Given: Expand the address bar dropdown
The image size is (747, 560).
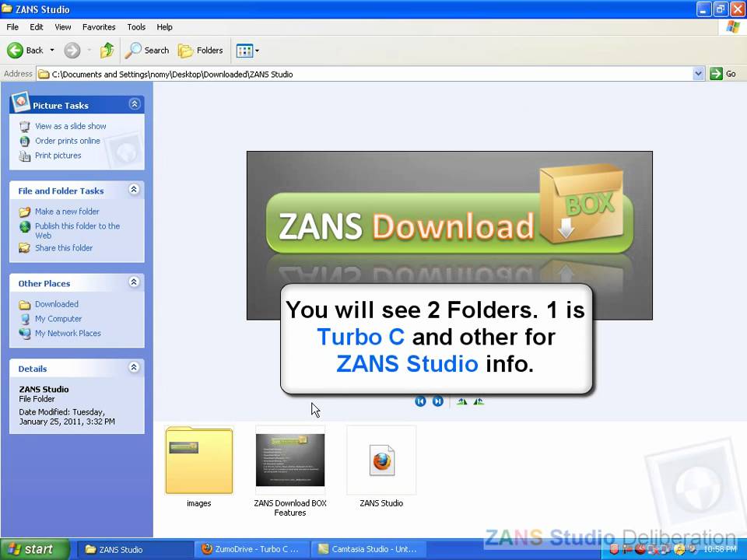Looking at the screenshot, I should tap(698, 74).
